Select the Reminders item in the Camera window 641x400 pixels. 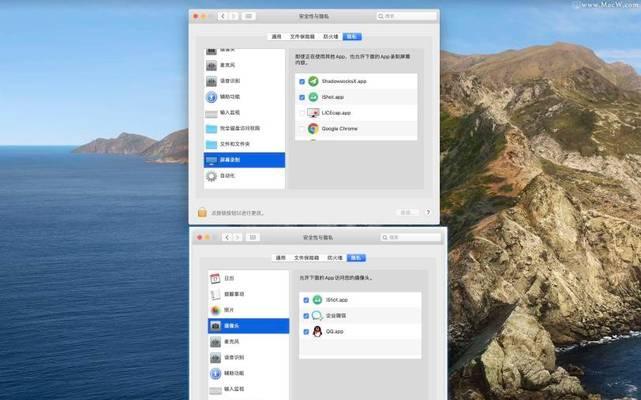[x=248, y=294]
